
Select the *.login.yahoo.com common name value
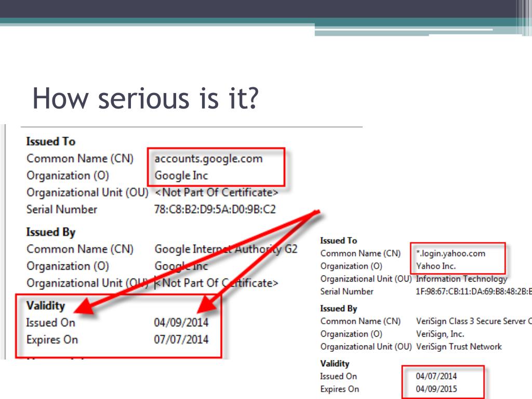point(450,254)
